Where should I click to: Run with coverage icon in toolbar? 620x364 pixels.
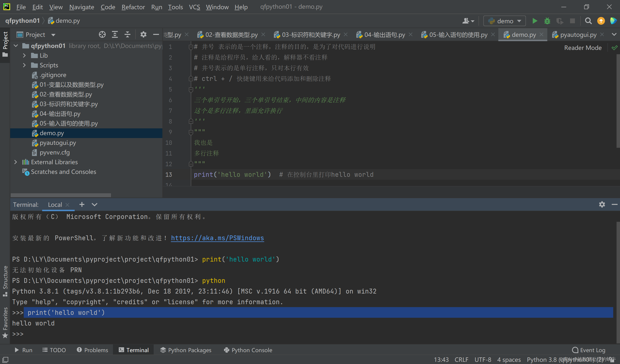pos(560,21)
